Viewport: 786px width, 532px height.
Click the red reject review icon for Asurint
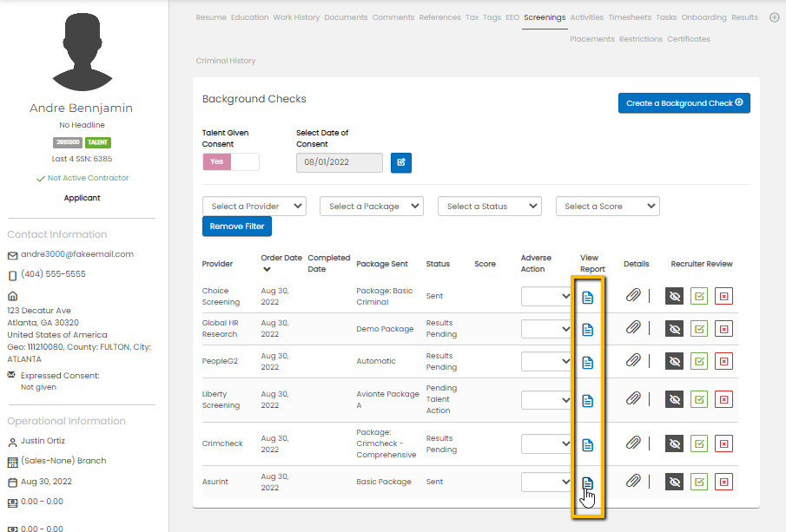723,482
